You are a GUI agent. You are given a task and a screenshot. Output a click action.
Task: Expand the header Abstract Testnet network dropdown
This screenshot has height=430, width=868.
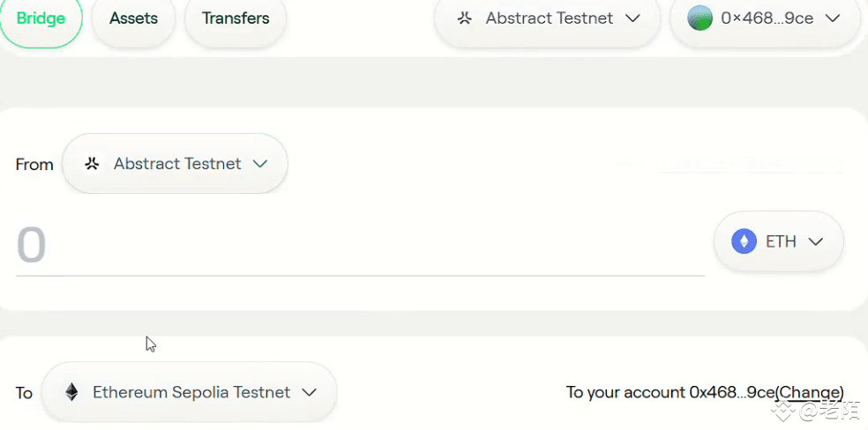tap(548, 19)
